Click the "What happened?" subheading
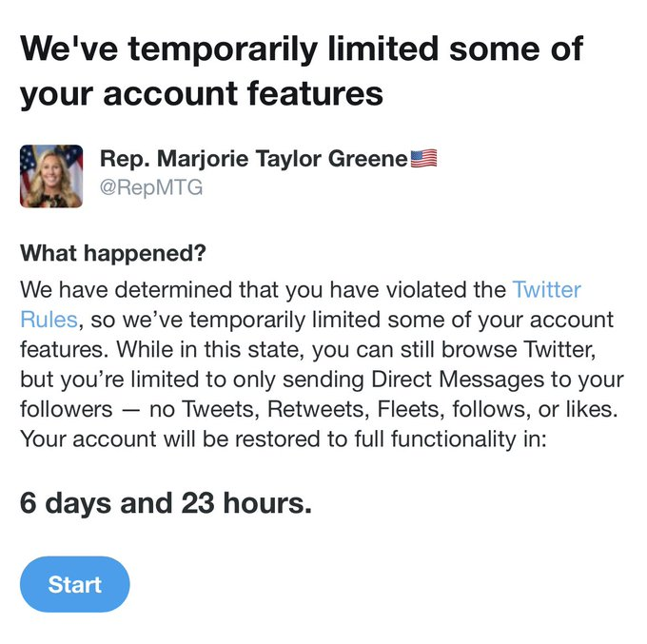This screenshot has width=647, height=644. 114,254
